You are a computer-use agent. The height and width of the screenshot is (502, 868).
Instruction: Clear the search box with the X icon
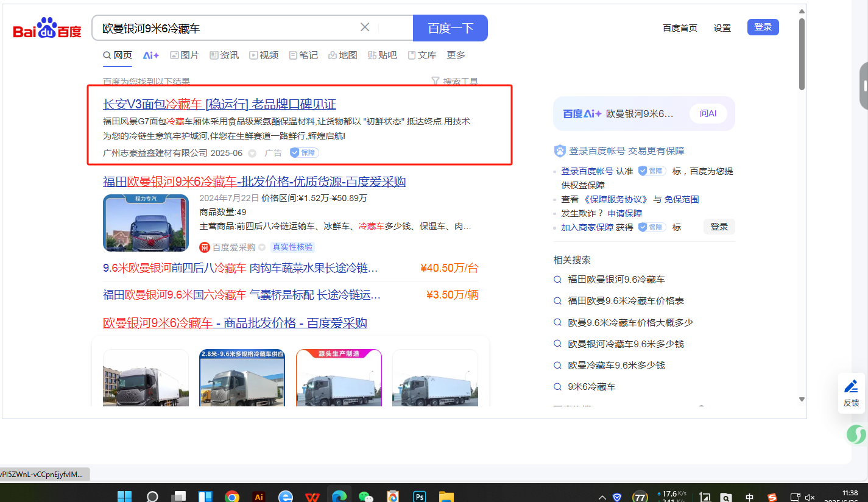pos(365,27)
